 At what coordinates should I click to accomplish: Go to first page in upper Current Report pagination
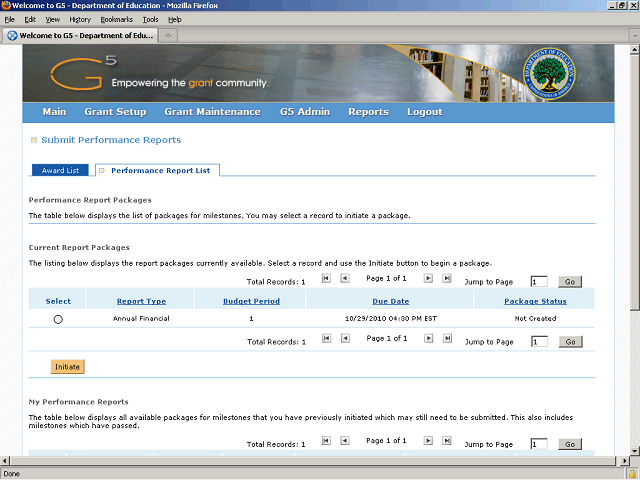326,278
